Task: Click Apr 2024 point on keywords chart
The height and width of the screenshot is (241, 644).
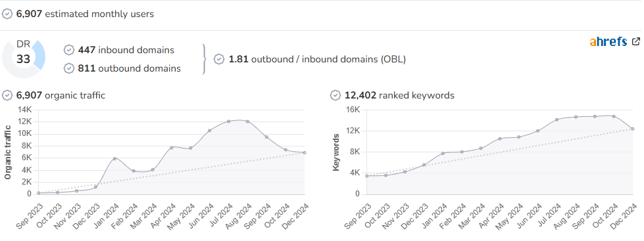Action: pyautogui.click(x=500, y=139)
